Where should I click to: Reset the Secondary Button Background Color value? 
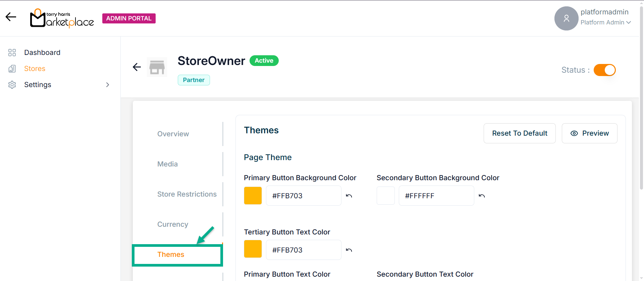tap(482, 196)
